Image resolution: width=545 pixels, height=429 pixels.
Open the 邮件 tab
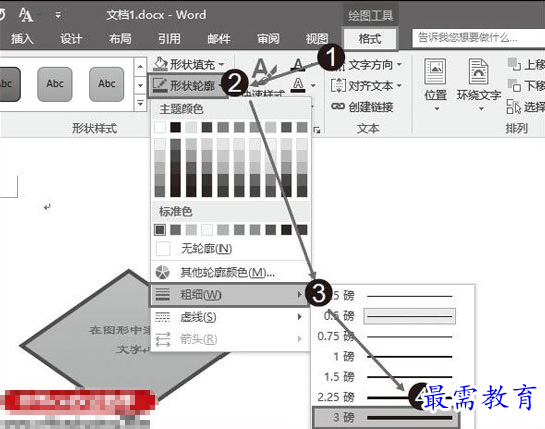tap(219, 38)
